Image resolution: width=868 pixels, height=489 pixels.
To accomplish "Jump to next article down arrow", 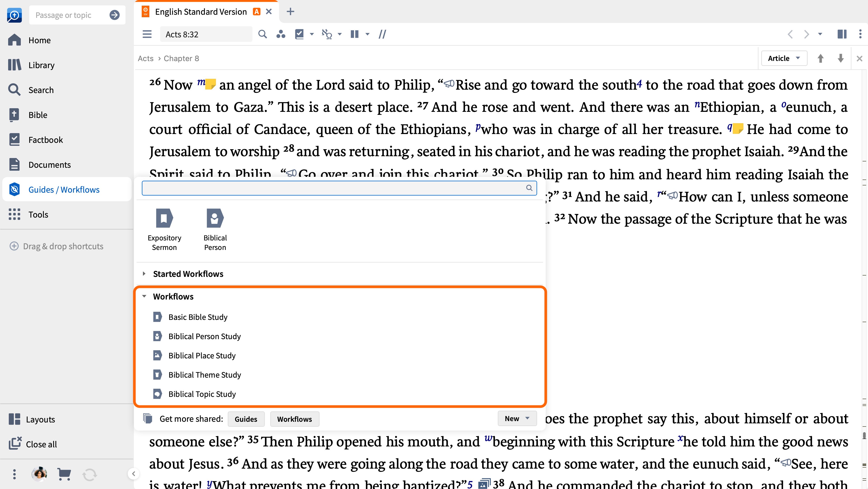I will tap(841, 58).
